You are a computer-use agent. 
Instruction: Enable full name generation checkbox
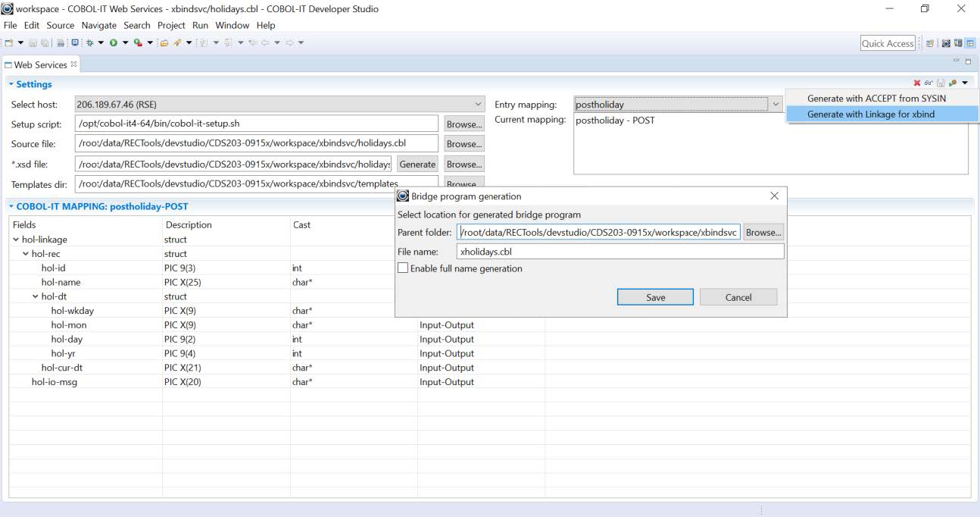[403, 268]
